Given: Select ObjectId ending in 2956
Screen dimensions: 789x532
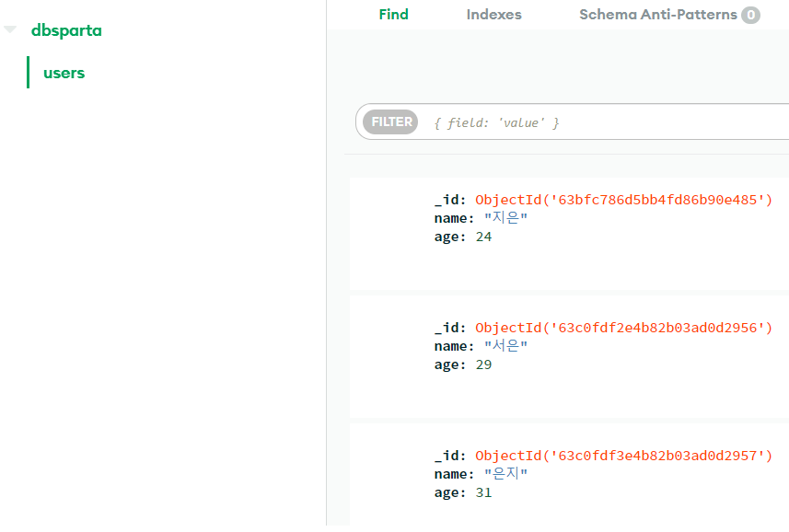Looking at the screenshot, I should click(x=623, y=328).
